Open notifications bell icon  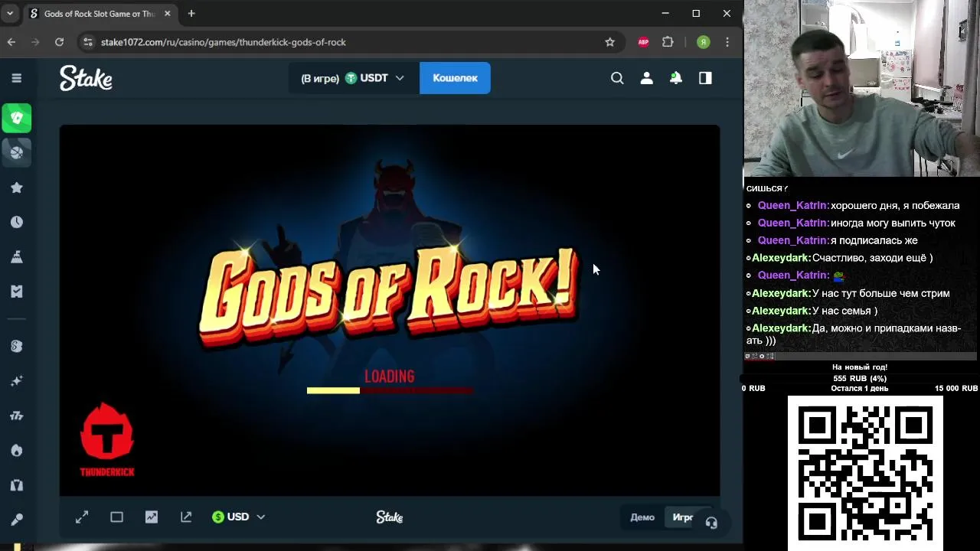click(676, 78)
